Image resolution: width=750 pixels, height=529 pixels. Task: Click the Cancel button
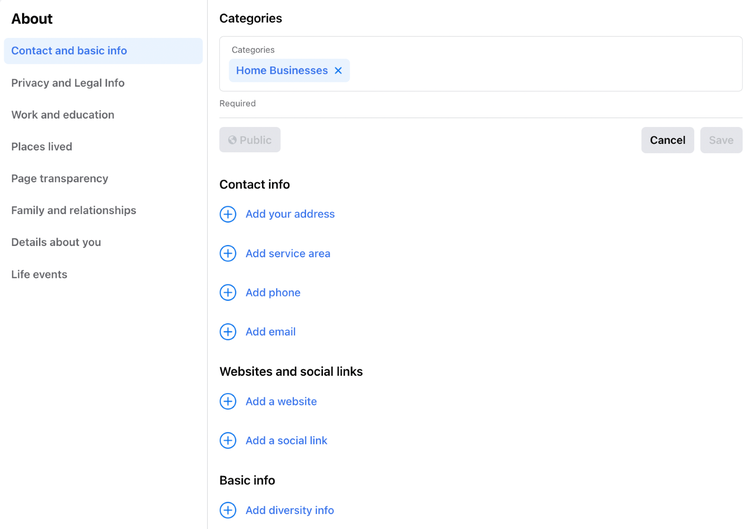(668, 140)
